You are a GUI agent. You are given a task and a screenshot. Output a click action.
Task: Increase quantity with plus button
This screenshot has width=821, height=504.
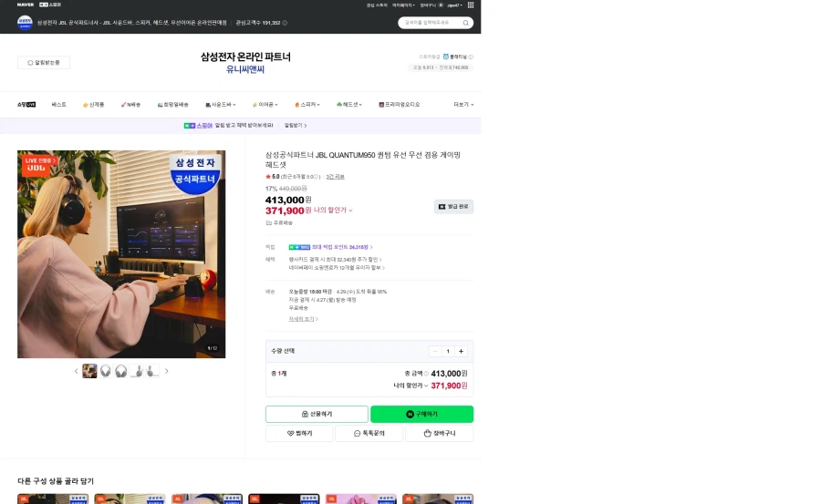461,351
